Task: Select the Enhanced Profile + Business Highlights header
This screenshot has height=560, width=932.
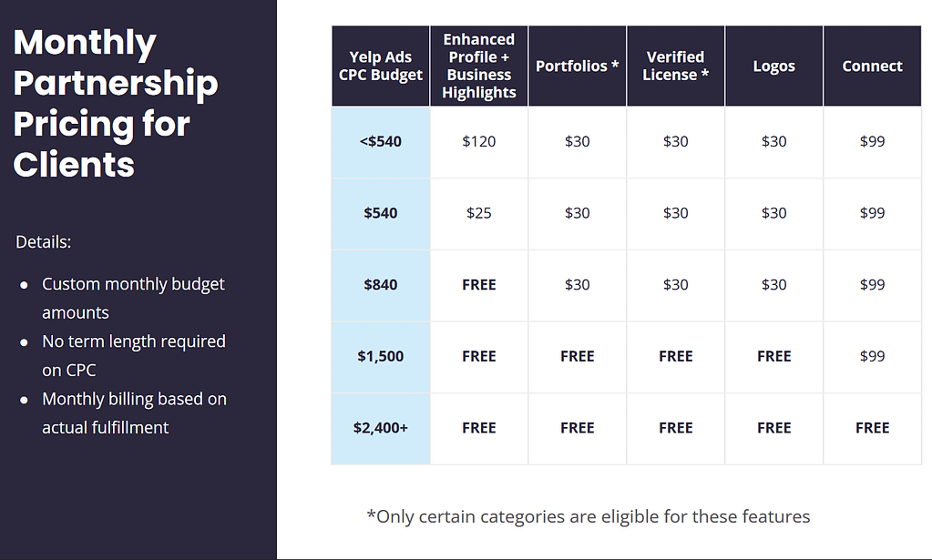Action: click(478, 66)
